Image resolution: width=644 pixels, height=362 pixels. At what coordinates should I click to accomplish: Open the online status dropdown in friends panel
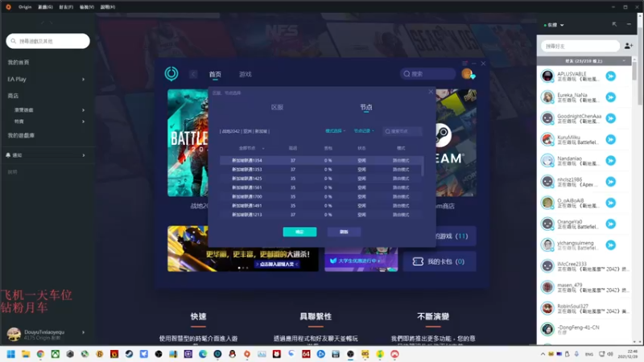pyautogui.click(x=554, y=25)
